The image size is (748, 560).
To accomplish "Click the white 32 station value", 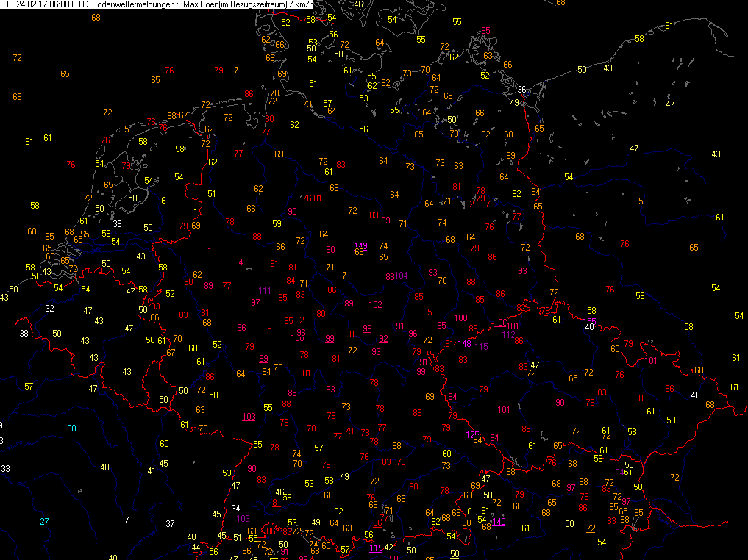I will [49, 309].
